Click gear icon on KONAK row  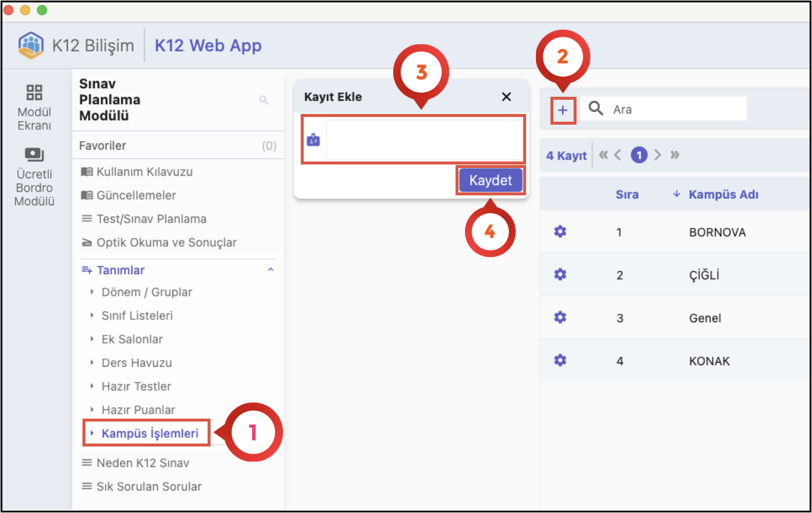tap(560, 360)
